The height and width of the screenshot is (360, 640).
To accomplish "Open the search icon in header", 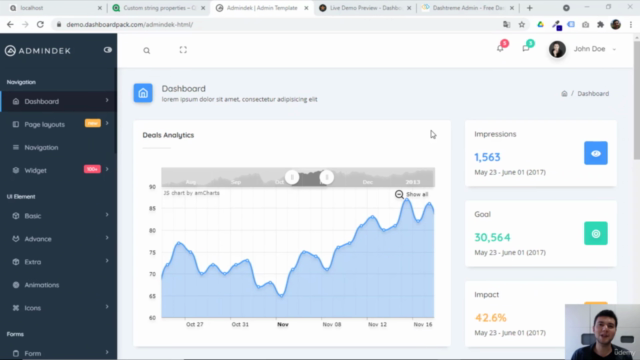I will tap(147, 51).
